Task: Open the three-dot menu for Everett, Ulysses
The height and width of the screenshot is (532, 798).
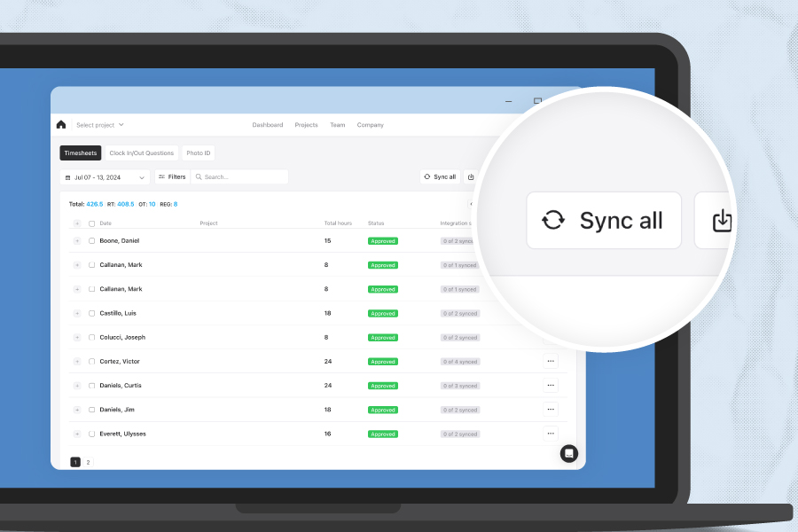Action: click(x=551, y=434)
